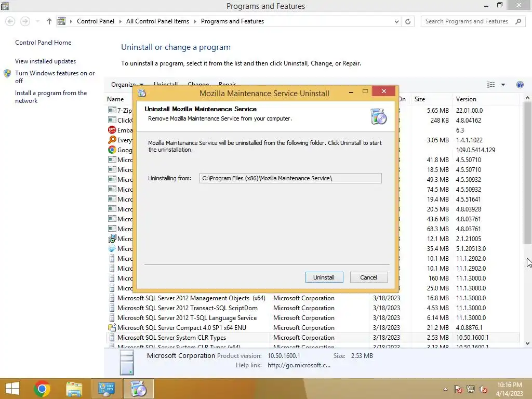Viewport: 532px width, 399px height.
Task: Open Install a program from the network
Action: pyautogui.click(x=51, y=97)
